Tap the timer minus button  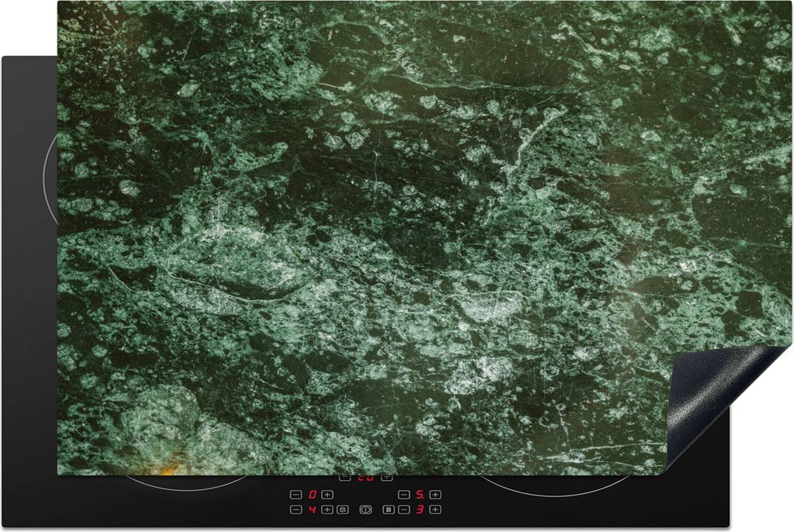pyautogui.click(x=345, y=477)
